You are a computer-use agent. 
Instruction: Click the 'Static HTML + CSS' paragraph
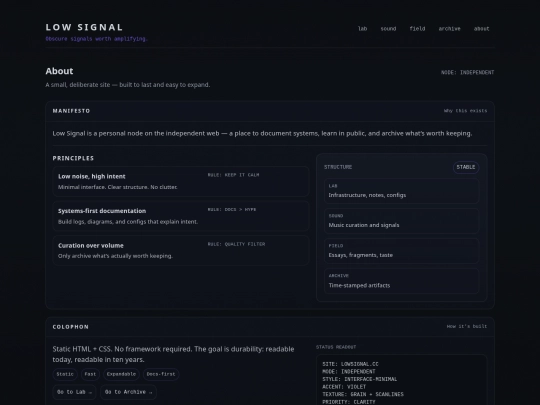click(x=173, y=354)
